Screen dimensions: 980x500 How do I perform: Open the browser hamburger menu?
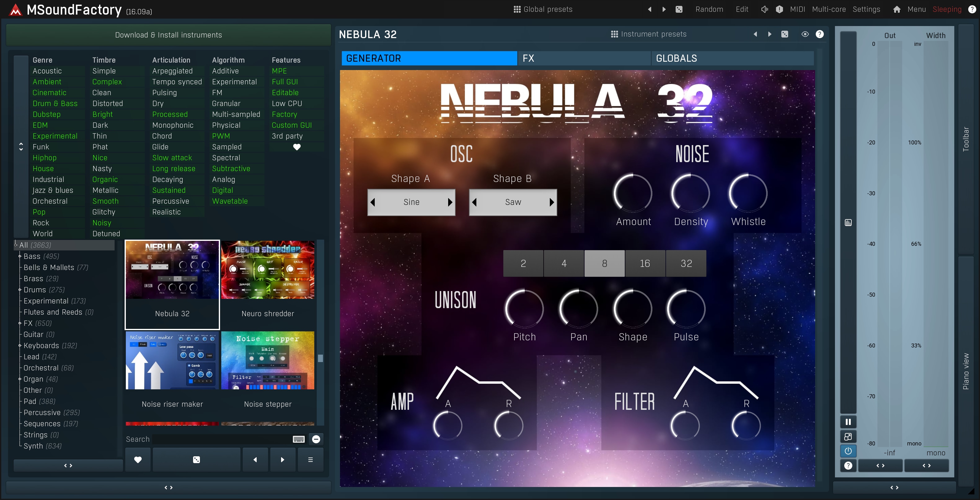coord(311,460)
